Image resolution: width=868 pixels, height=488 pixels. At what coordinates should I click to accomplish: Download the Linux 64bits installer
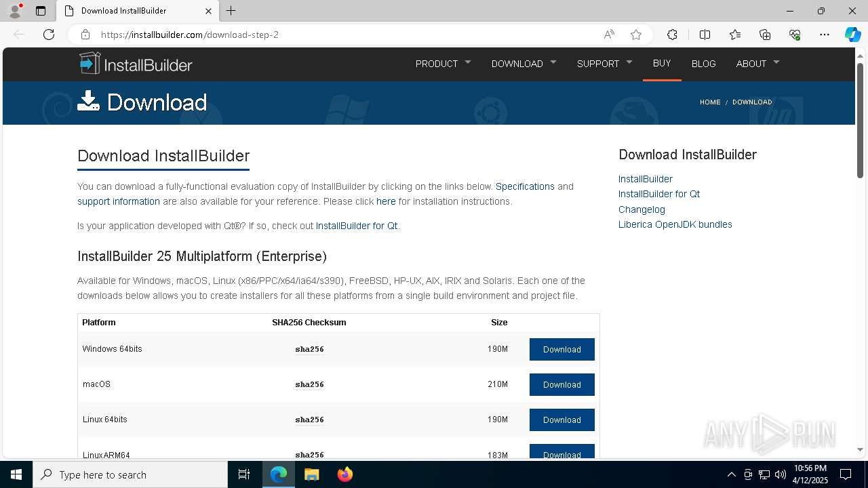[562, 420]
